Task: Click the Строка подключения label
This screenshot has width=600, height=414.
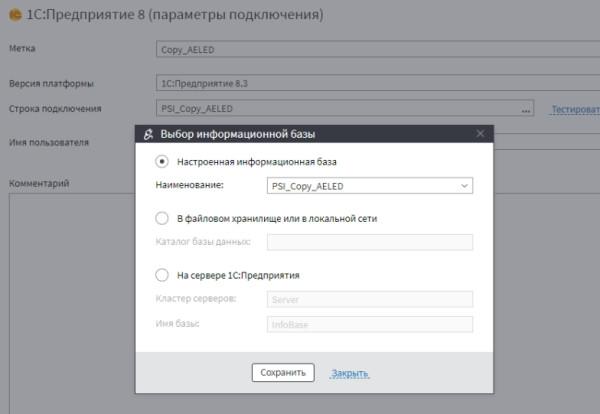Action: [55, 109]
